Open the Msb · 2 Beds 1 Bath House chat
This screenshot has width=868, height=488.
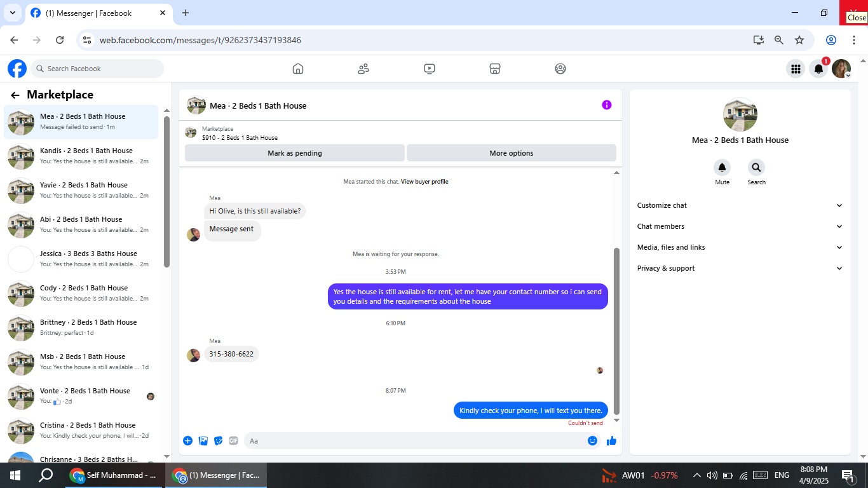pos(81,362)
